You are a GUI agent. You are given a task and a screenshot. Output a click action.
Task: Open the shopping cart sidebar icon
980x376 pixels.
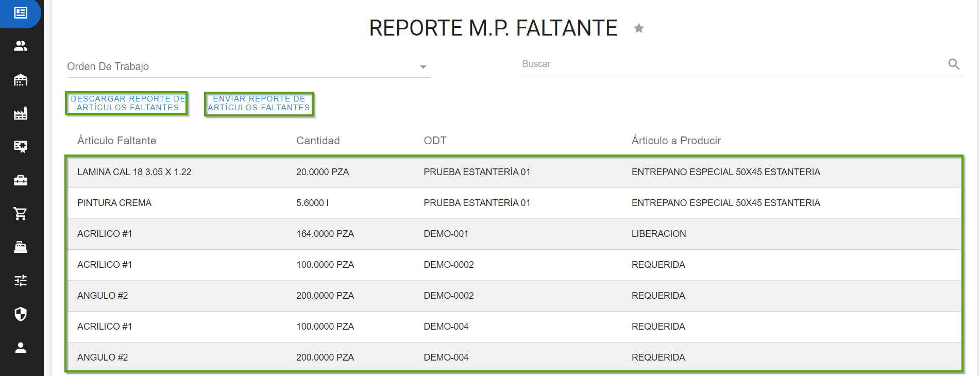coord(21,214)
